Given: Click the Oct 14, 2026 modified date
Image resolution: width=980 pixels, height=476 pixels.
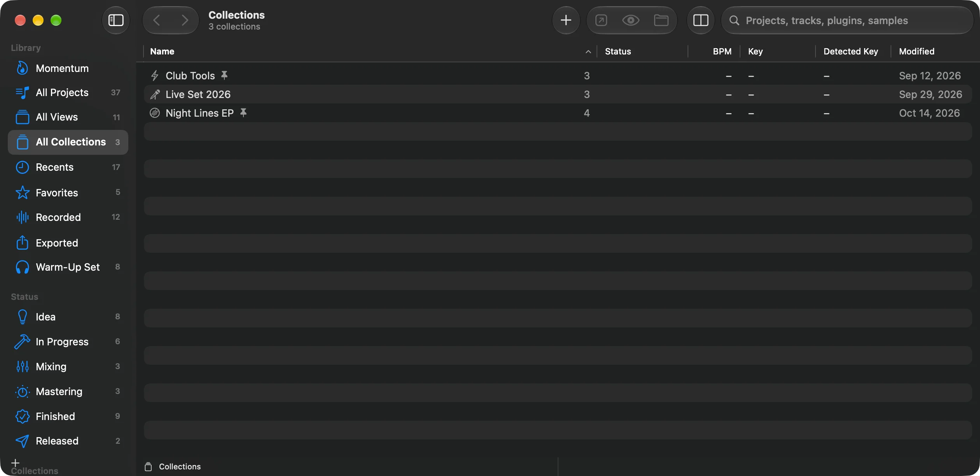Looking at the screenshot, I should (929, 113).
